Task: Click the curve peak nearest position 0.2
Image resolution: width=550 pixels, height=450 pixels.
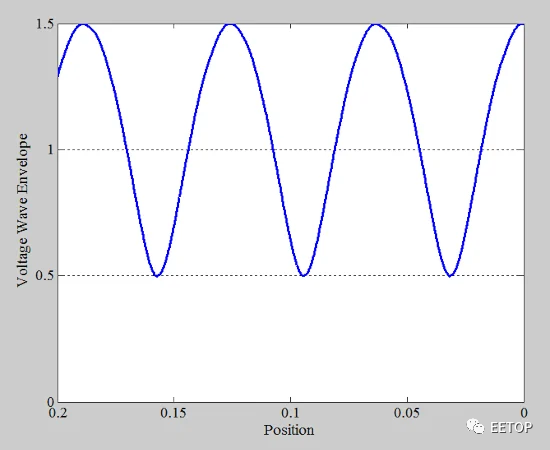Action: pos(83,24)
